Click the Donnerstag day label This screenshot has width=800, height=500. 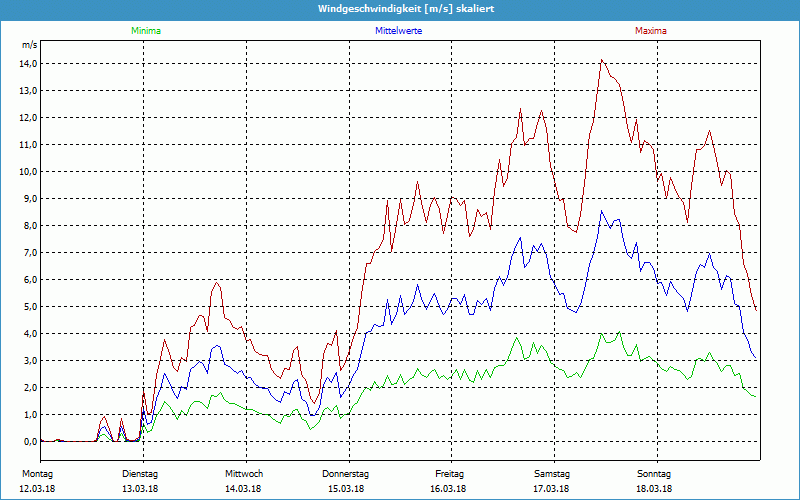click(x=345, y=474)
